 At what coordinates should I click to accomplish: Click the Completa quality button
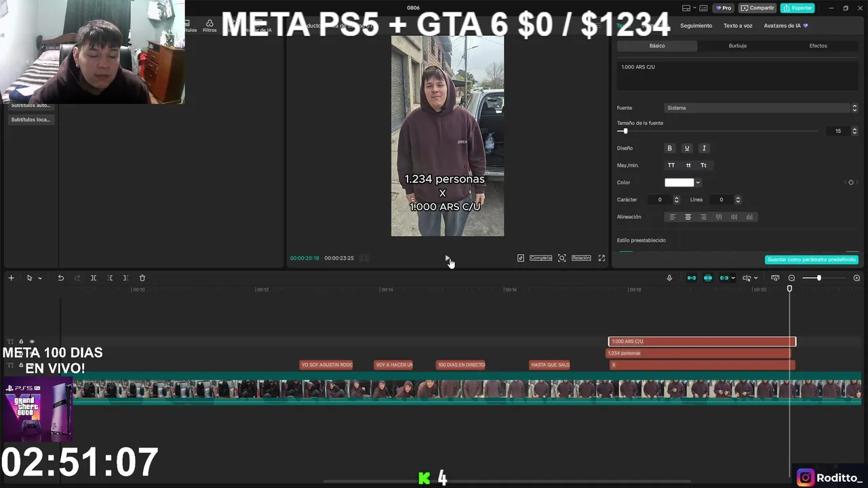pos(540,258)
